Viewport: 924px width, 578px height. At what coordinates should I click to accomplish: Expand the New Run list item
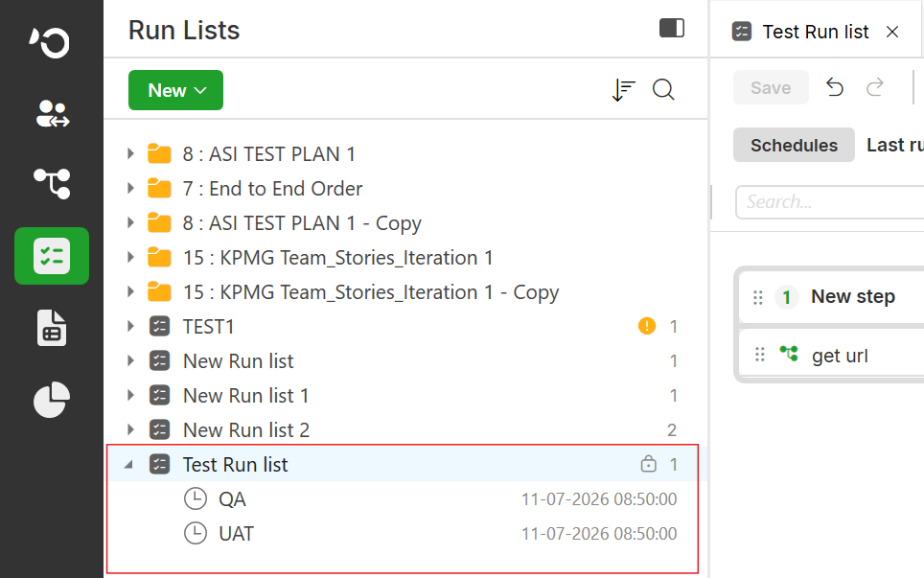(130, 361)
